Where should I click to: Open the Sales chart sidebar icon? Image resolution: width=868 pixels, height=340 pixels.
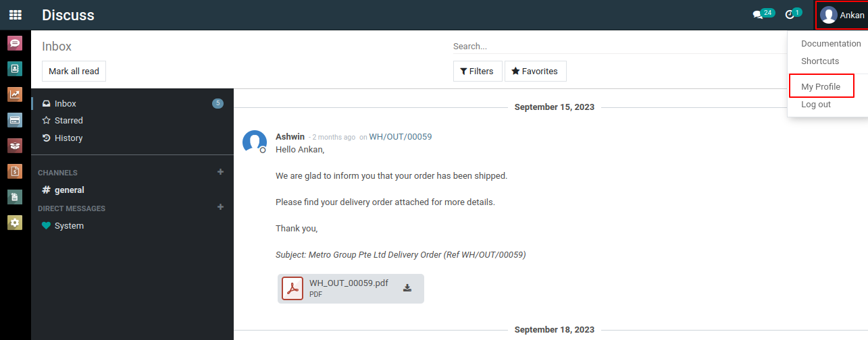pos(15,94)
